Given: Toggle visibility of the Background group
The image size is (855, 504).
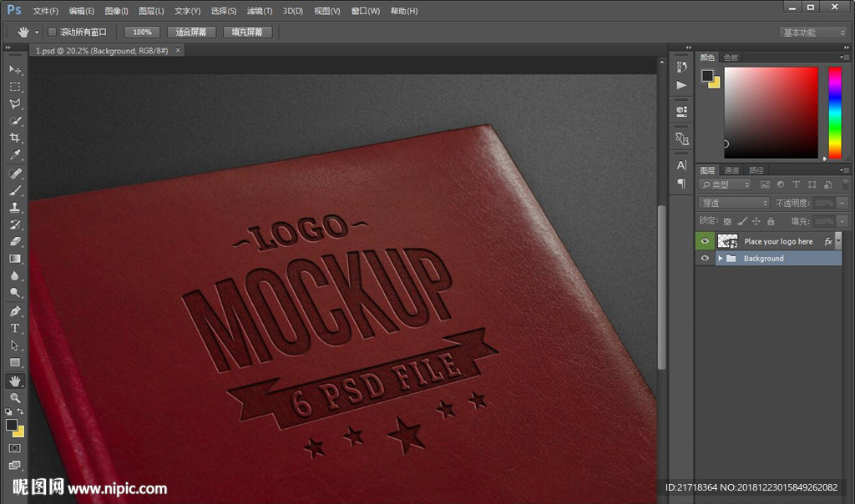Looking at the screenshot, I should click(706, 259).
